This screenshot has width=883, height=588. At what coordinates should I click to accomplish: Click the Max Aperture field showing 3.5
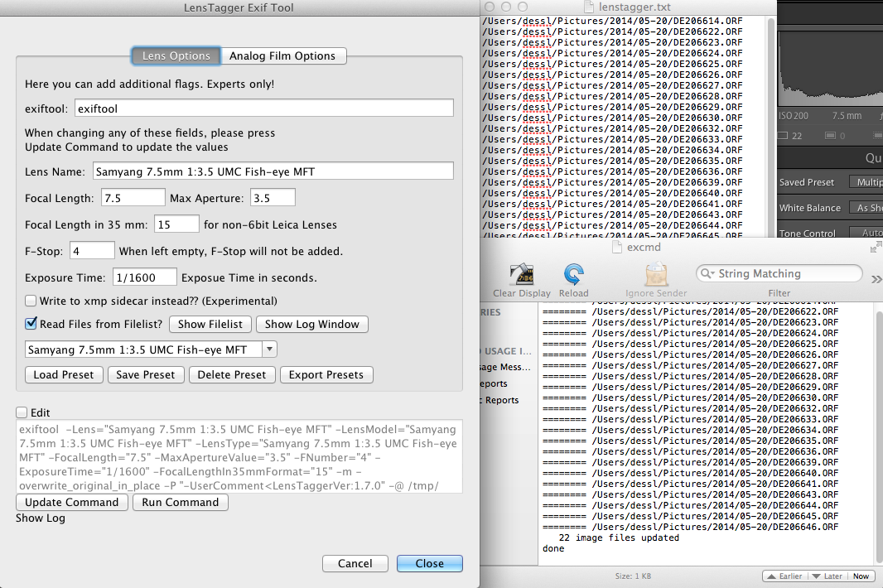tap(273, 198)
